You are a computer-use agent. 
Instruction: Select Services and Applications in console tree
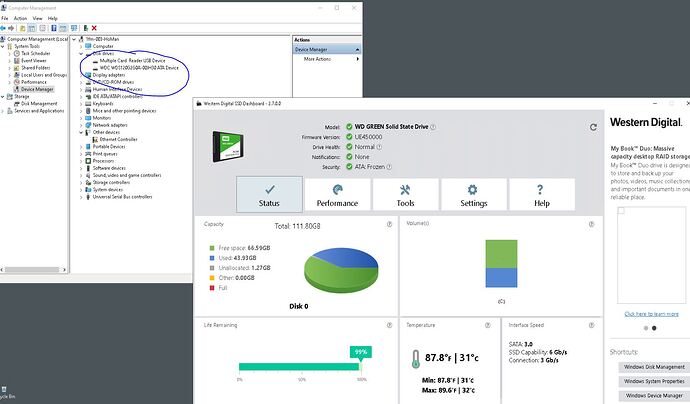[39, 111]
